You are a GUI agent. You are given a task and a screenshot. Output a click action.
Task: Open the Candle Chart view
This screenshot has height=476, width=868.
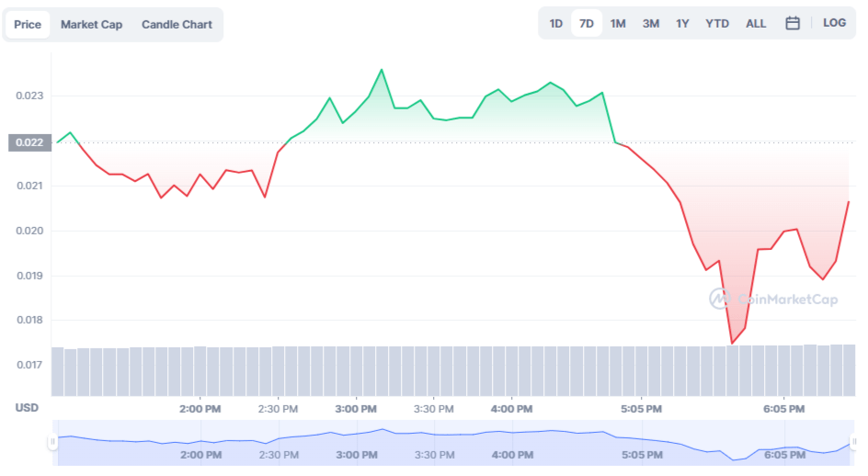tap(177, 25)
